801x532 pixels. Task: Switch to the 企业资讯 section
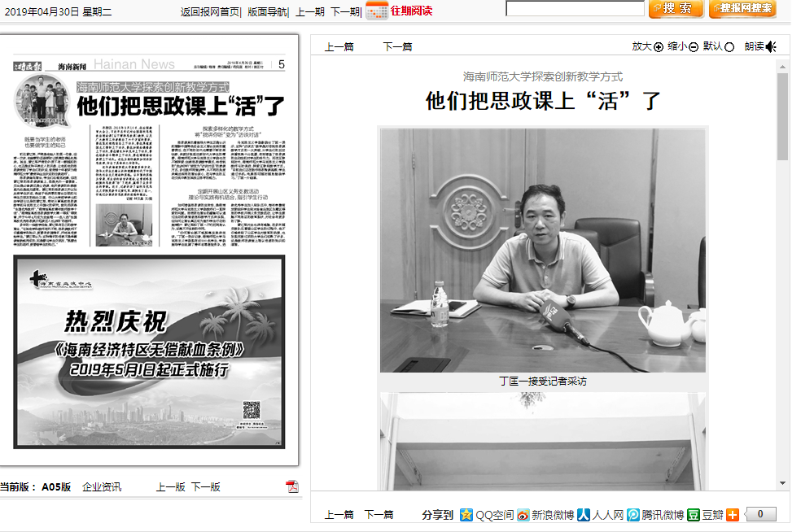point(102,486)
